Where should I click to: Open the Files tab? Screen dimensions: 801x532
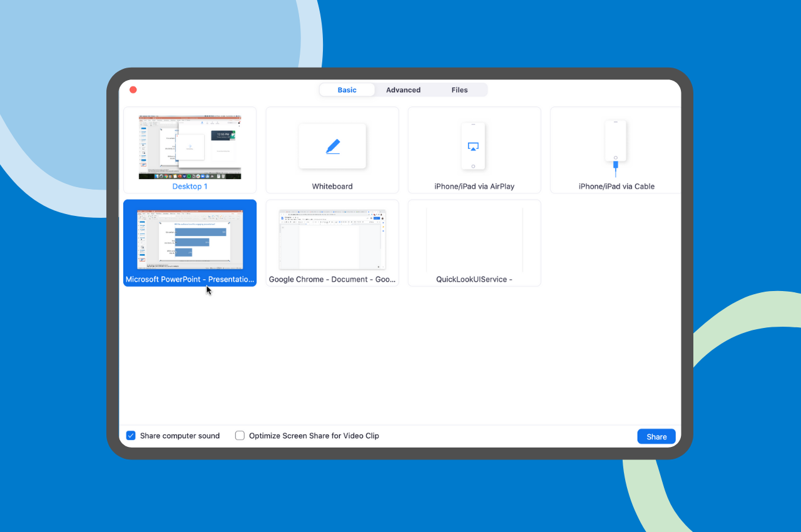pos(459,90)
